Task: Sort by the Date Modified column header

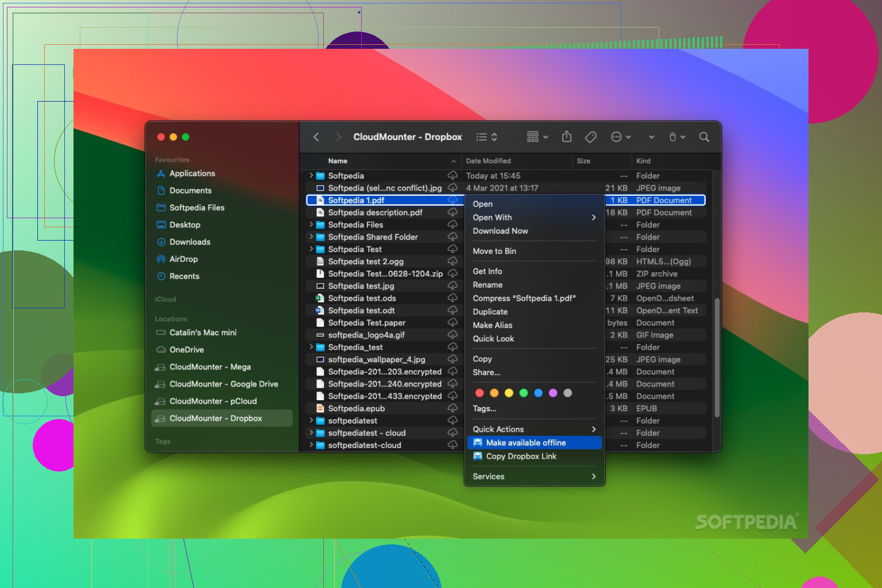Action: (488, 161)
